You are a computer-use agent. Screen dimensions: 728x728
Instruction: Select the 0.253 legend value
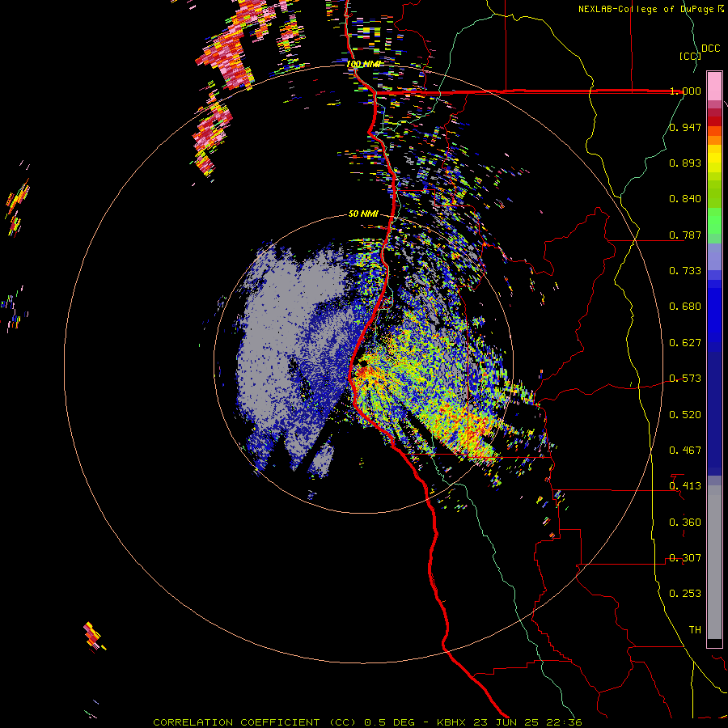(x=685, y=594)
